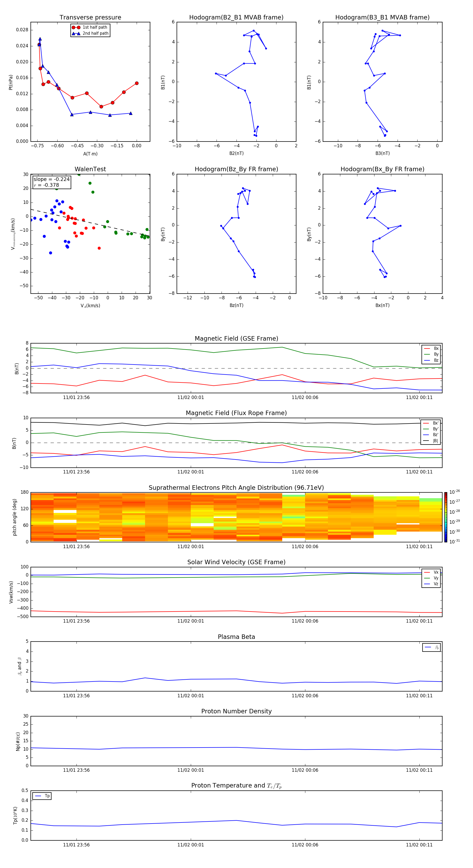This screenshot has height=868, width=473.
Task: Click the 'βp and β' y-axis label
Action: (19, 666)
